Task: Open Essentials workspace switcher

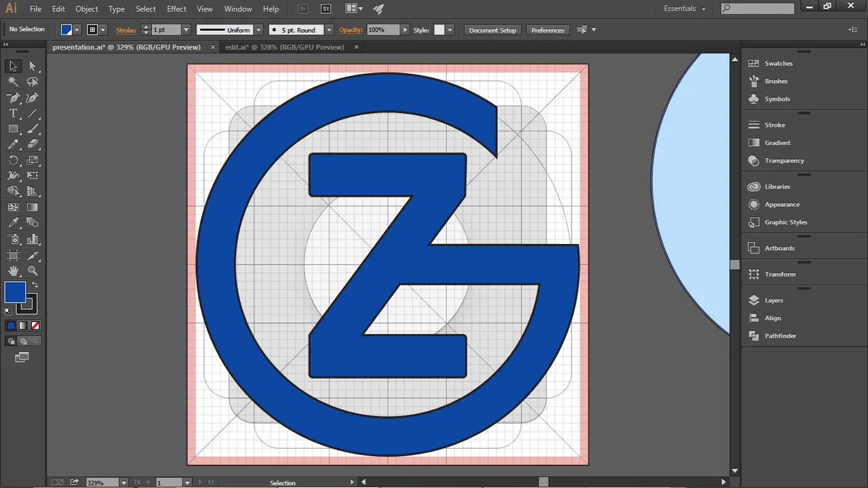Action: (685, 9)
